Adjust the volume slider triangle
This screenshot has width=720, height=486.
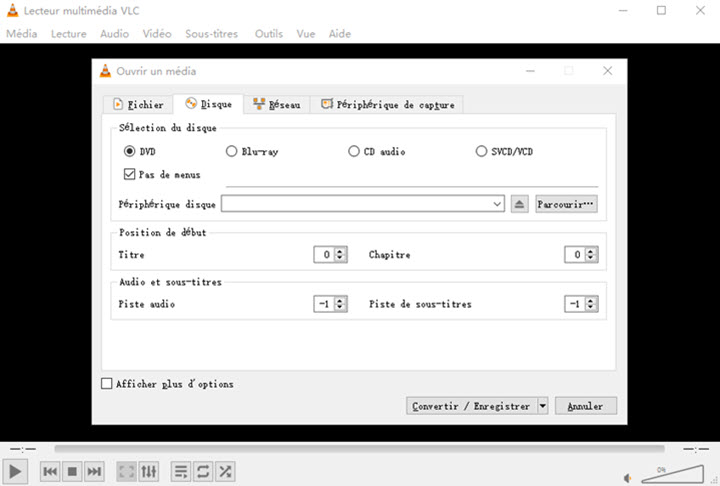tap(673, 474)
